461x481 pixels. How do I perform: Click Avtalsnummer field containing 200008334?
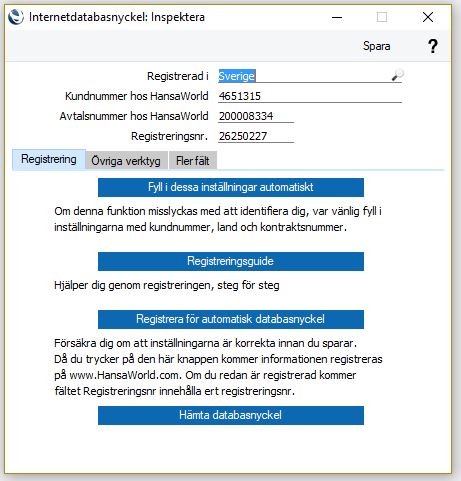click(256, 116)
